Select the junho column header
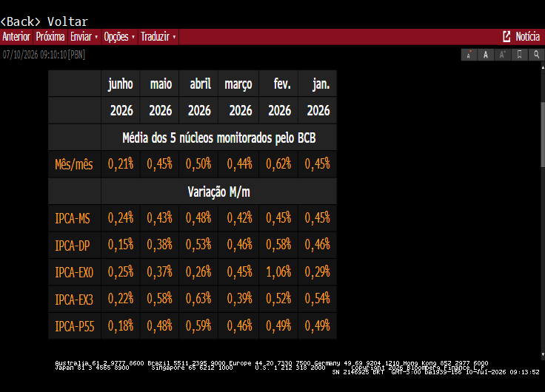The width and height of the screenshot is (545, 392). coord(121,84)
